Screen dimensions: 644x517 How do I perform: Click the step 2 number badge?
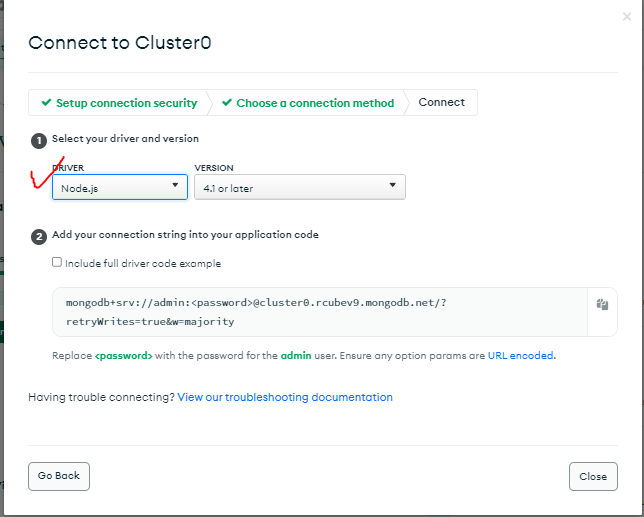tap(39, 237)
